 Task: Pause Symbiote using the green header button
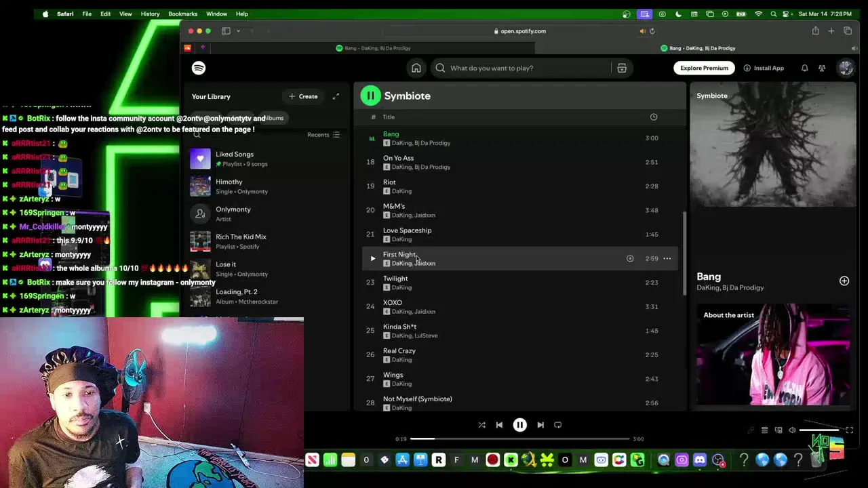coord(370,96)
